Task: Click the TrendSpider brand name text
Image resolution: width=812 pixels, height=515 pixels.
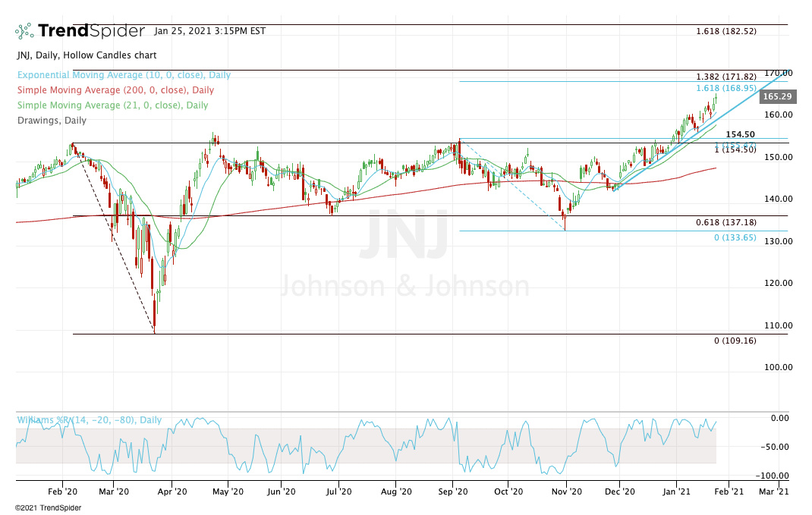Action: point(92,31)
